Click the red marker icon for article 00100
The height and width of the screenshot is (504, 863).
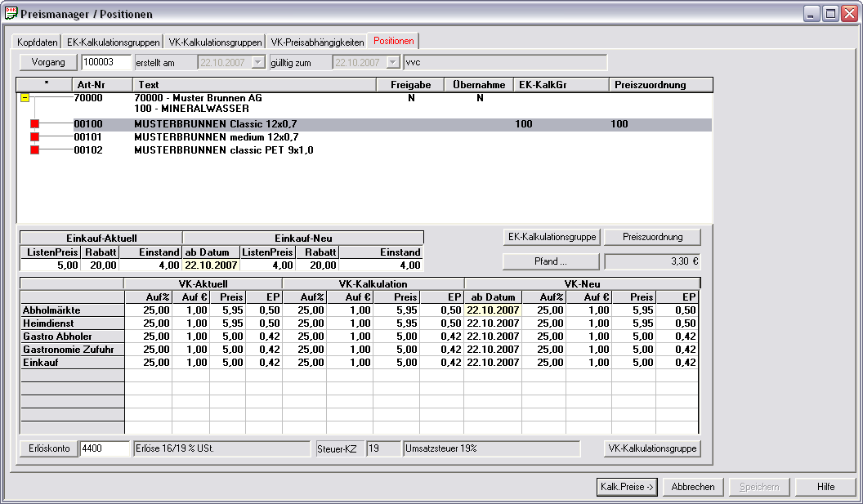pyautogui.click(x=35, y=124)
